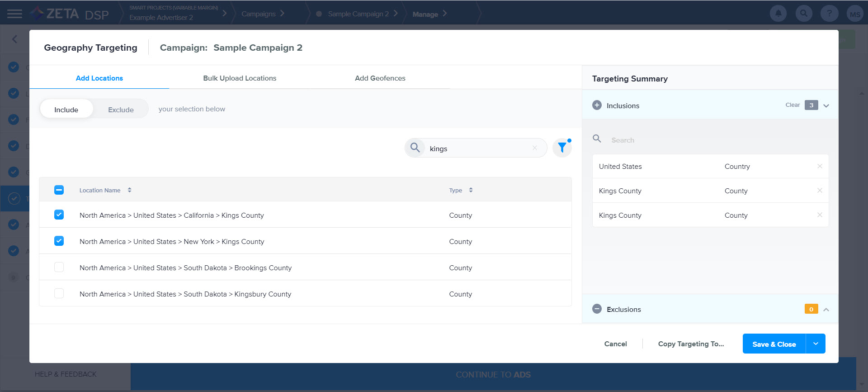Remove United States from inclusions

coord(819,166)
